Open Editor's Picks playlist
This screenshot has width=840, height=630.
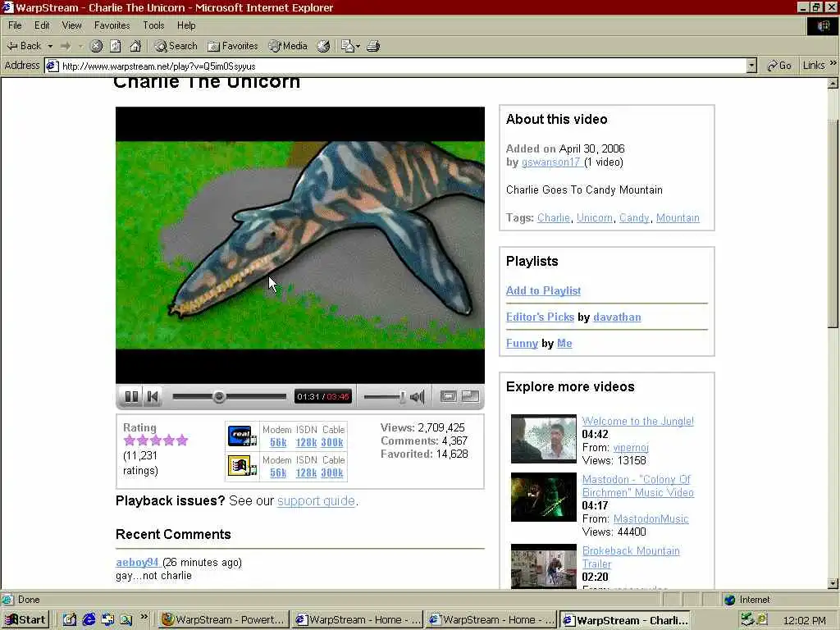[x=540, y=317]
